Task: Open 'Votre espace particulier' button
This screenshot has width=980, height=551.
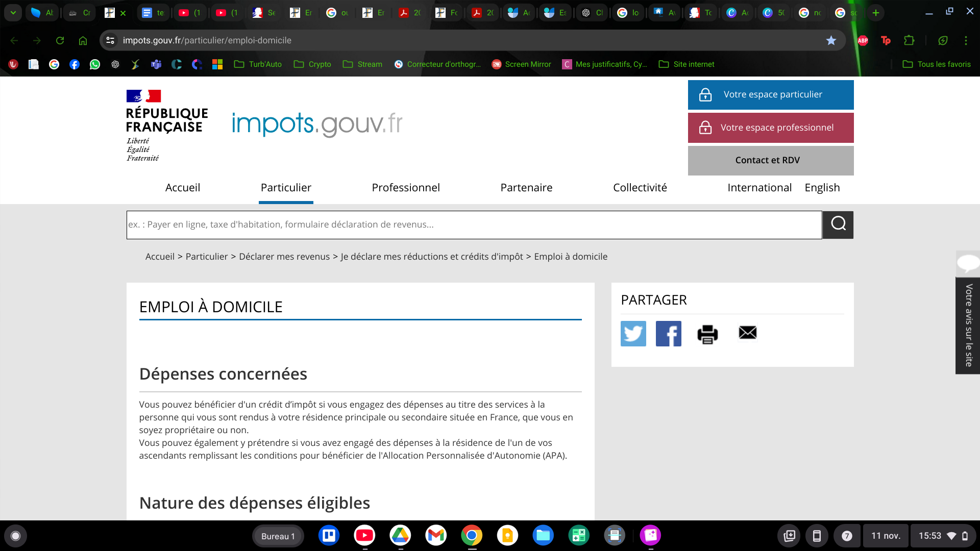Action: pos(770,95)
